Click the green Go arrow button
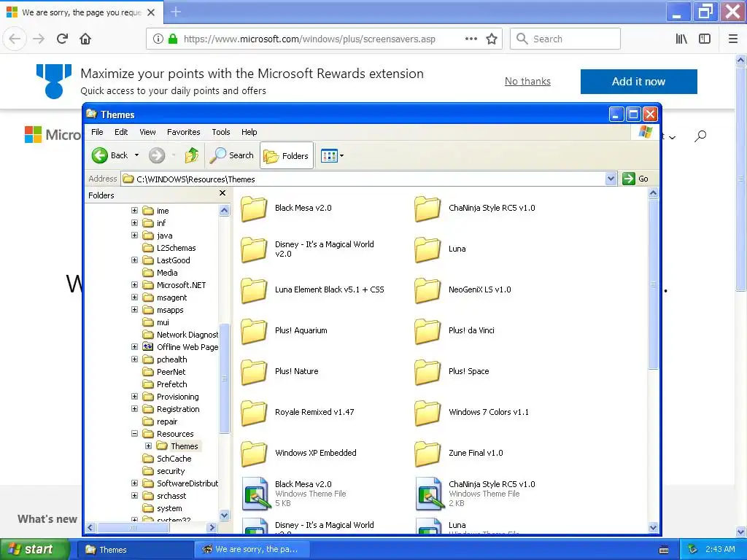The width and height of the screenshot is (747, 560). (x=629, y=179)
